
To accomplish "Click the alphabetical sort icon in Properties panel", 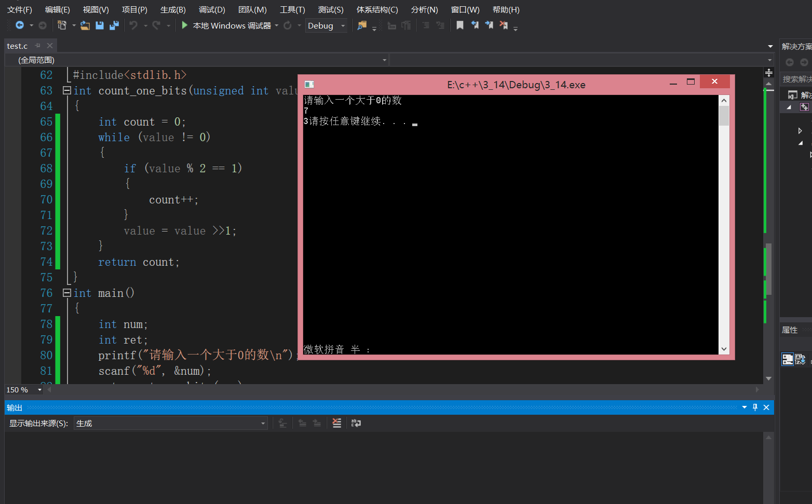I will coord(800,359).
